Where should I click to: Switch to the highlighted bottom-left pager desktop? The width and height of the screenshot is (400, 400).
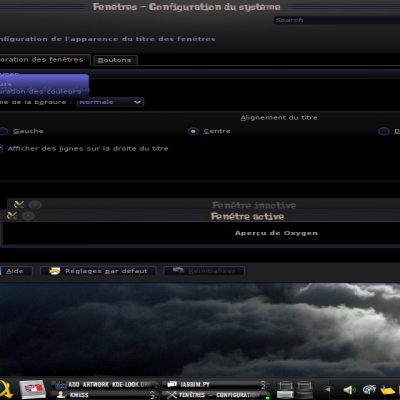(x=285, y=395)
